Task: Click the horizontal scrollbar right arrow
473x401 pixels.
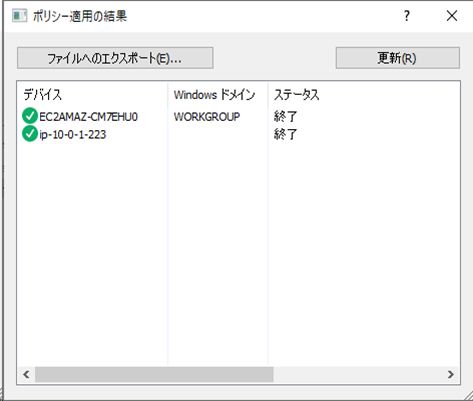Action: (x=451, y=374)
